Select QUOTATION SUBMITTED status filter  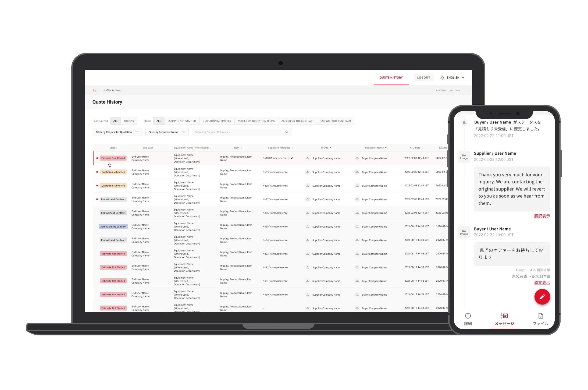pyautogui.click(x=217, y=121)
